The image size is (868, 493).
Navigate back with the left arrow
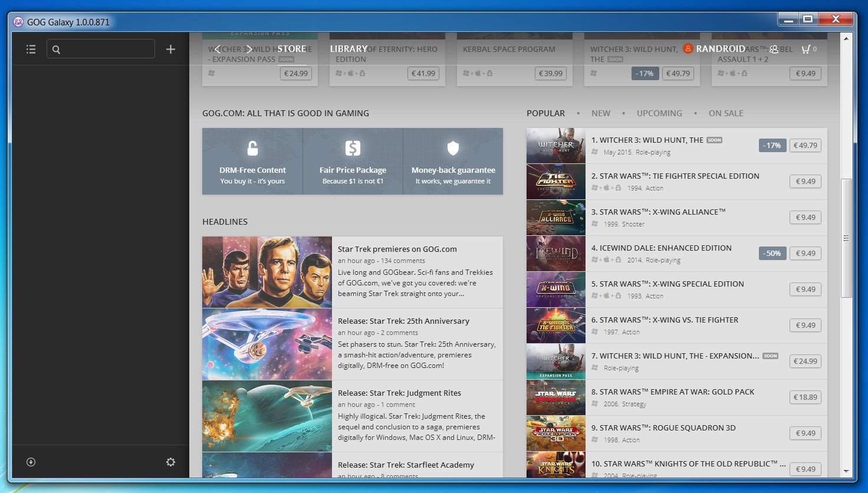[x=218, y=49]
